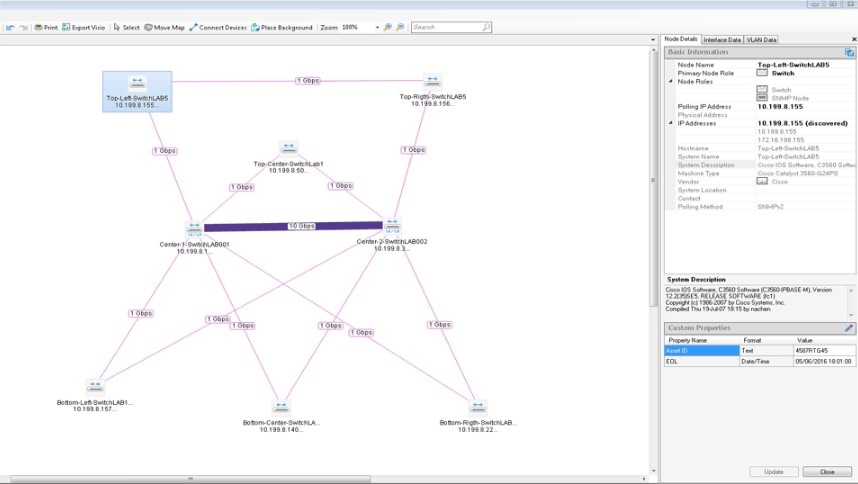The height and width of the screenshot is (484, 858).
Task: Click the map vertical scroll down arrow
Action: [653, 471]
